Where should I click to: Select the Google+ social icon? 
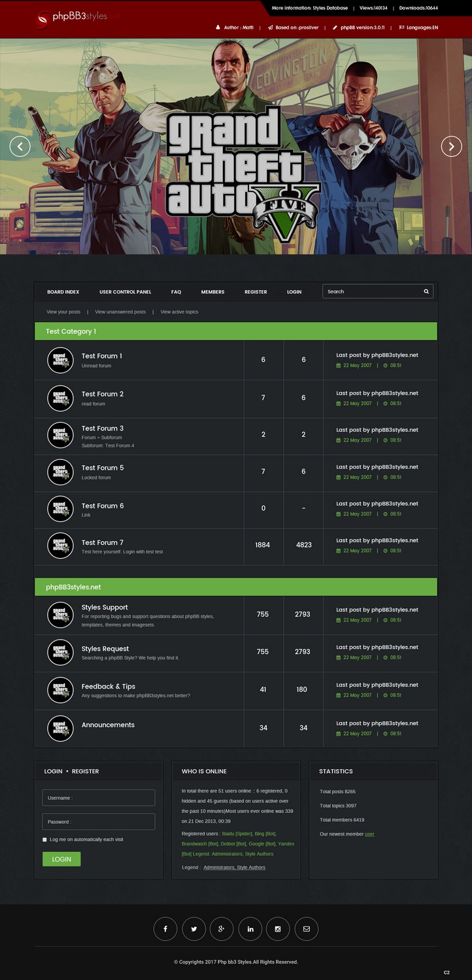[x=222, y=928]
